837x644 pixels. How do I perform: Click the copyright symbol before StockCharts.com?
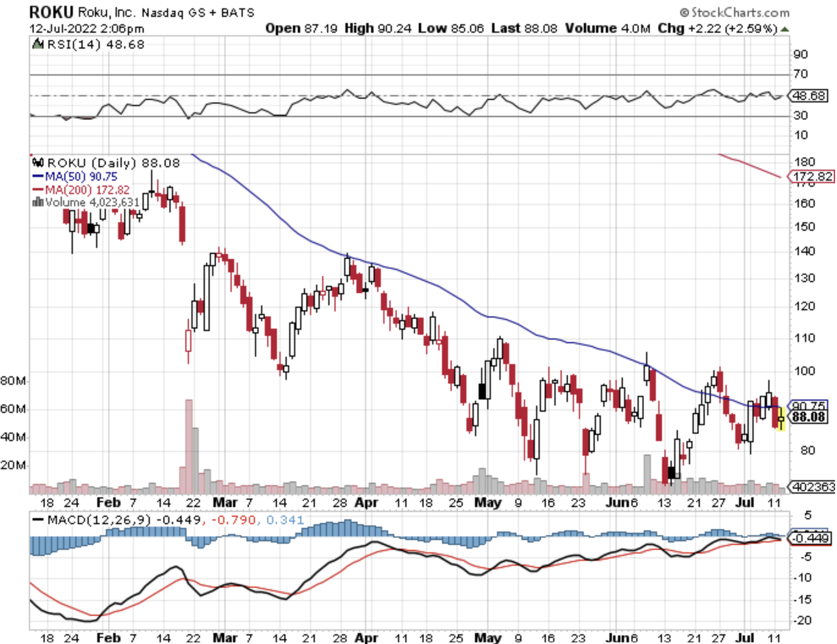click(x=684, y=12)
